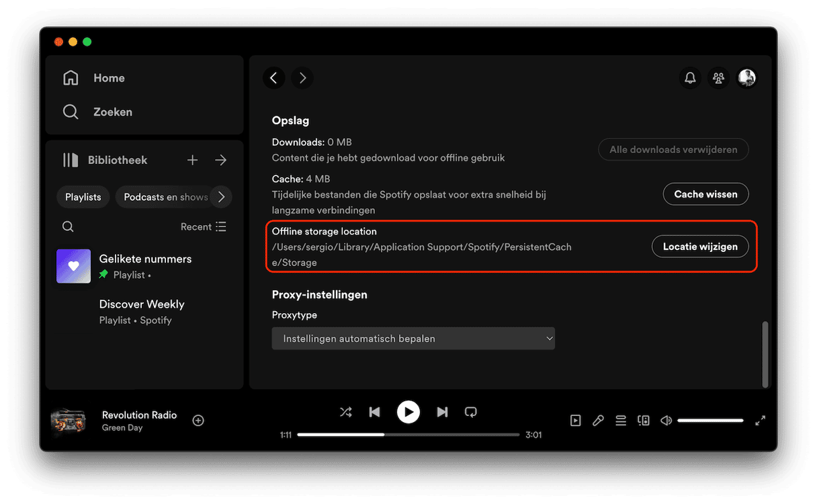817x504 pixels.
Task: Connect to a device
Action: pos(644,421)
